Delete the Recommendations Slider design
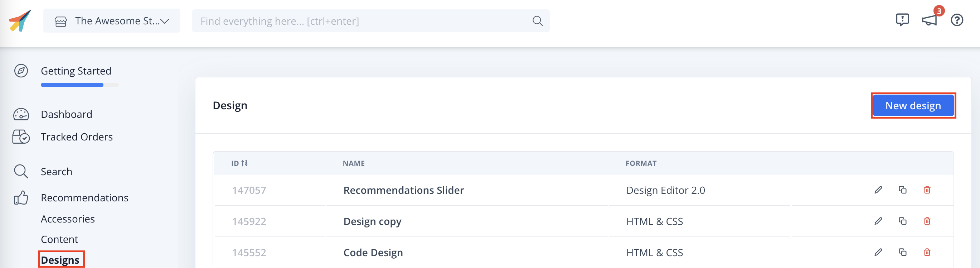 (927, 190)
